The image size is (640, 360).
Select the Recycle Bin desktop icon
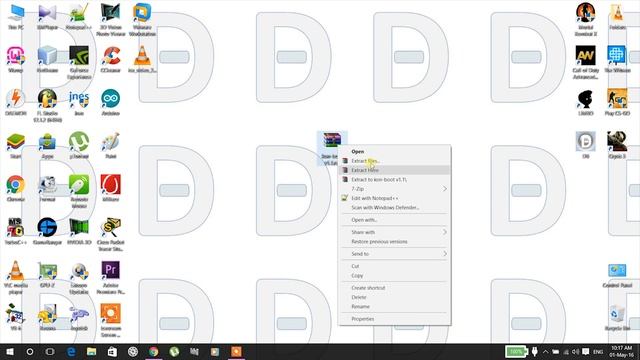617,318
